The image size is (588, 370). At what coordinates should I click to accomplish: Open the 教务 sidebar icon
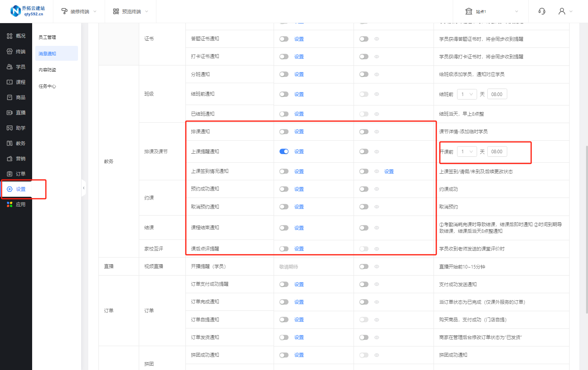[10, 143]
